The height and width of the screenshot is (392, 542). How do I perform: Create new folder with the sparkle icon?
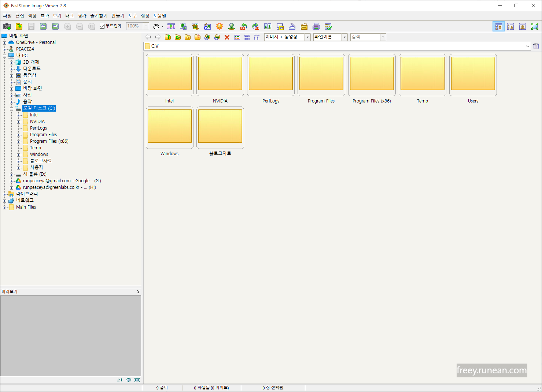(x=198, y=37)
